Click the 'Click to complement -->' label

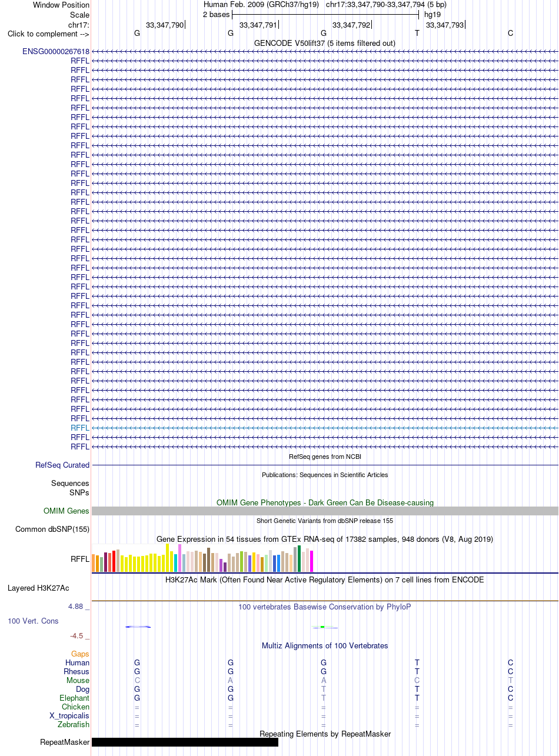coord(48,34)
